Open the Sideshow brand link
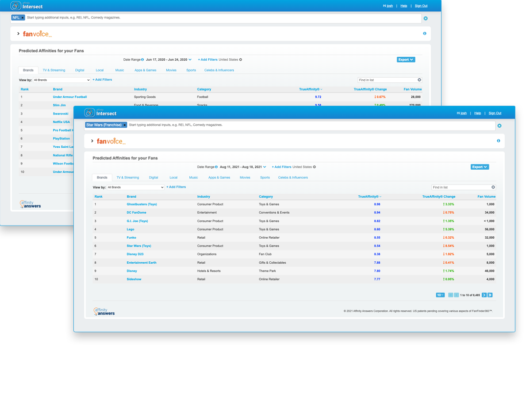This screenshot has height=410, width=532. click(x=134, y=279)
